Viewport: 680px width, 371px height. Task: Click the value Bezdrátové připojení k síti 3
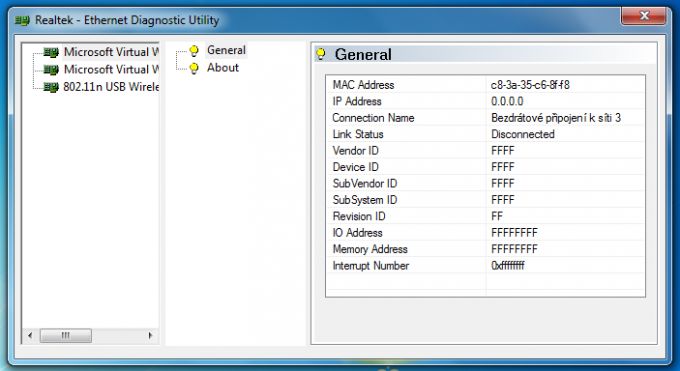coord(556,118)
